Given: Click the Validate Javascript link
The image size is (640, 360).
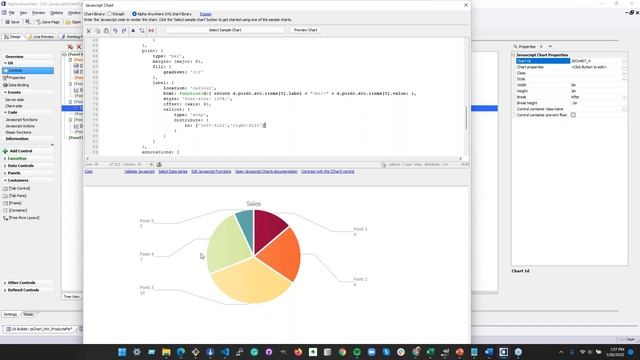Looking at the screenshot, I should pyautogui.click(x=140, y=172).
